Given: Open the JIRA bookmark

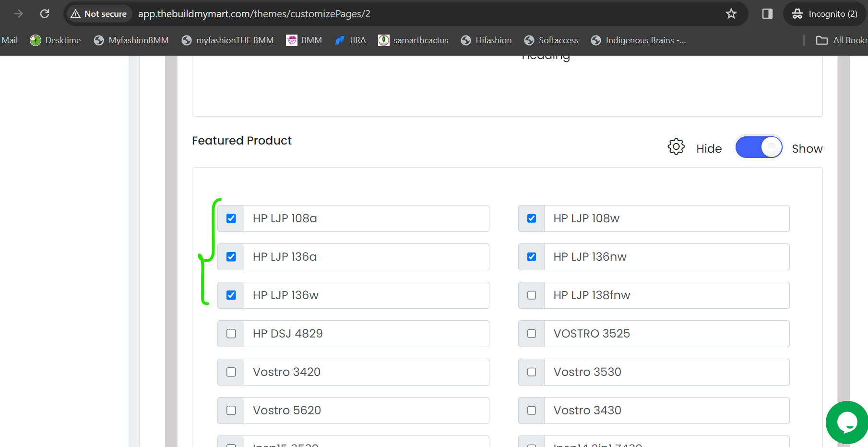Looking at the screenshot, I should coord(350,40).
